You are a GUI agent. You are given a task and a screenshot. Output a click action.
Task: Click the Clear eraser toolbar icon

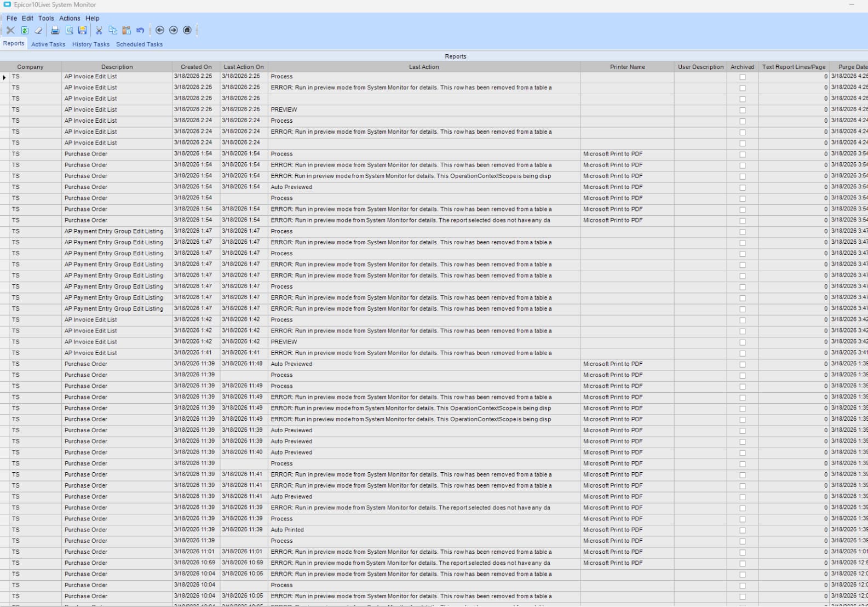click(38, 30)
